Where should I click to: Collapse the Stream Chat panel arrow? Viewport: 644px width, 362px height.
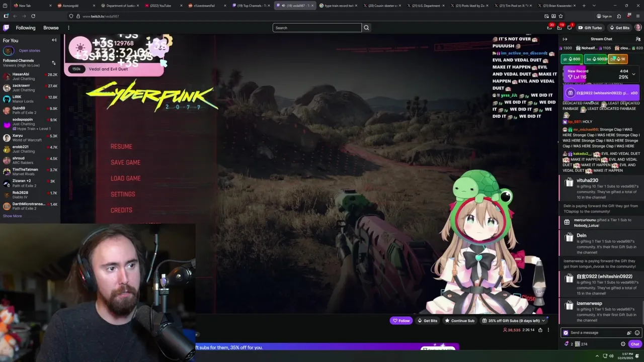click(x=565, y=39)
